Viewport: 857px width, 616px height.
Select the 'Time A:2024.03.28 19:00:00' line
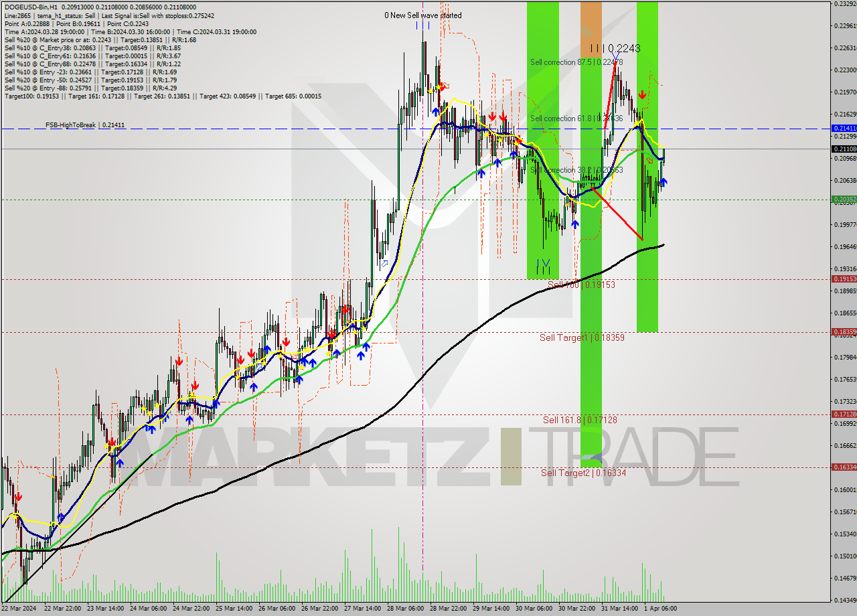[131, 31]
